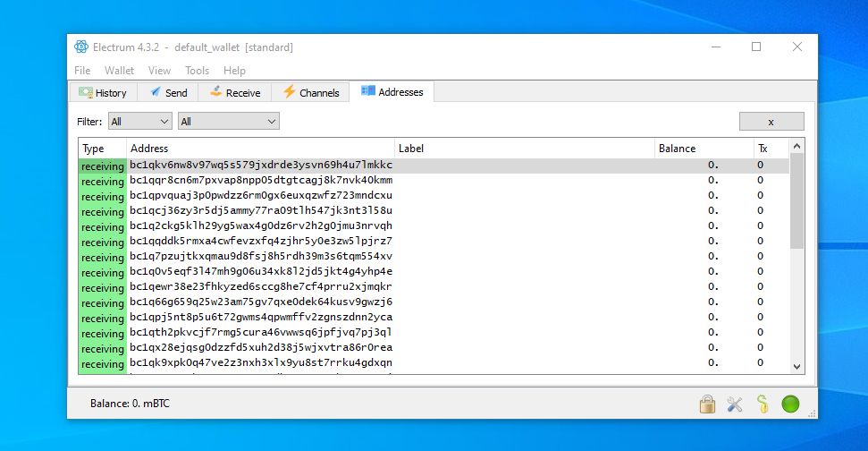
Task: Open the Tools menu
Action: pyautogui.click(x=197, y=71)
